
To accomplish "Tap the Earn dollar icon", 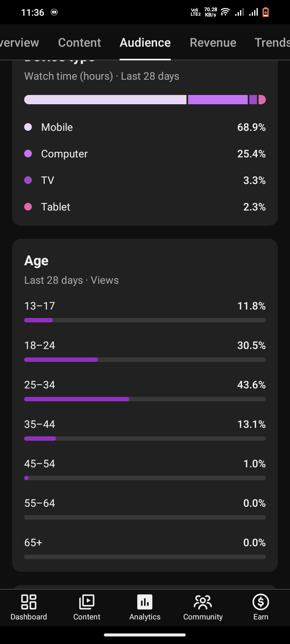I will pos(261,602).
